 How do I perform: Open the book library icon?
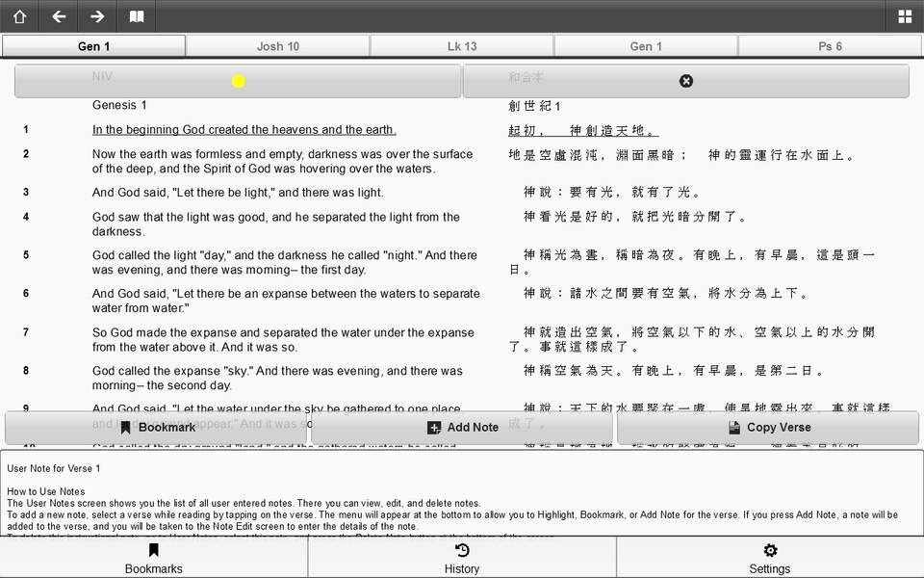click(136, 16)
